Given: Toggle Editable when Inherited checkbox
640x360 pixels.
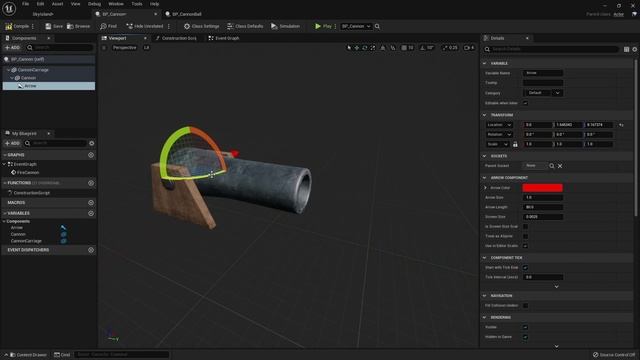Looking at the screenshot, I should coord(525,103).
